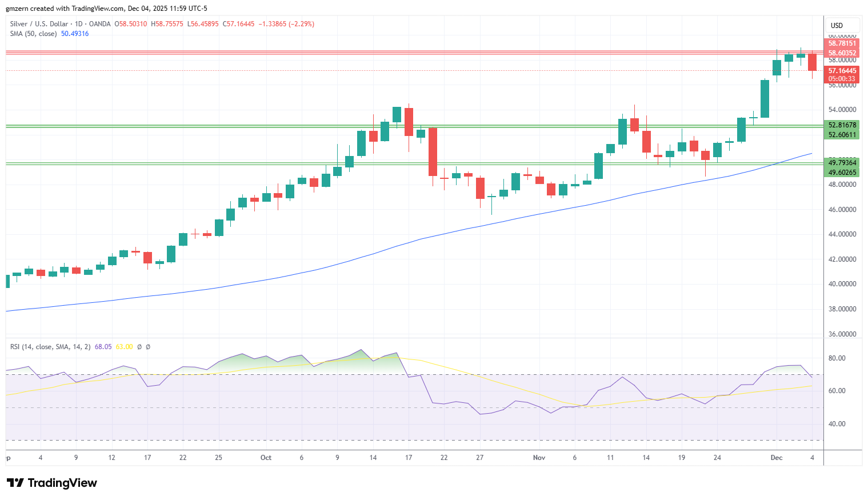The height and width of the screenshot is (500, 868).
Task: Click the 19 label on the date axis
Action: [682, 458]
